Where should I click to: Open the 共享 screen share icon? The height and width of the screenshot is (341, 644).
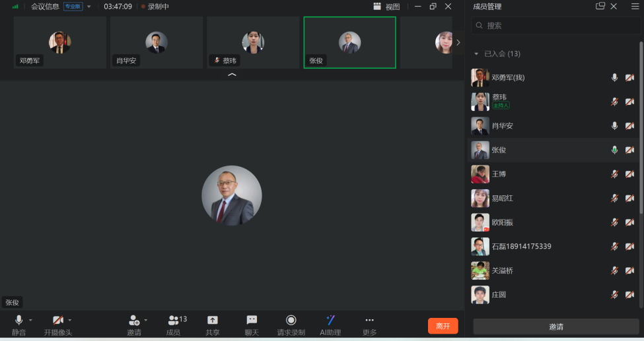coord(212,321)
